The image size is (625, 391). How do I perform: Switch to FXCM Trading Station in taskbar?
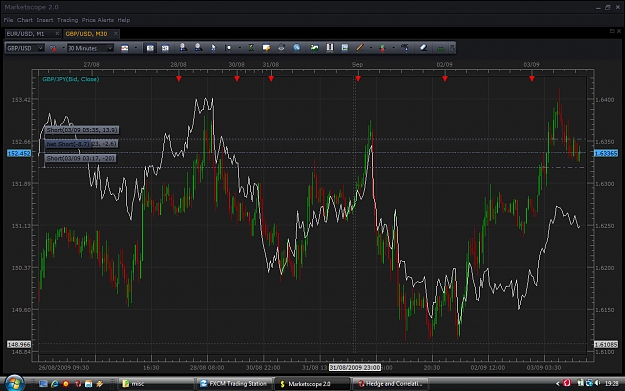233,383
